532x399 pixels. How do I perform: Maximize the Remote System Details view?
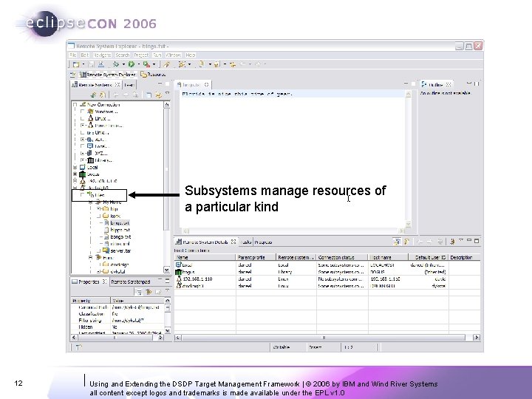click(x=477, y=241)
